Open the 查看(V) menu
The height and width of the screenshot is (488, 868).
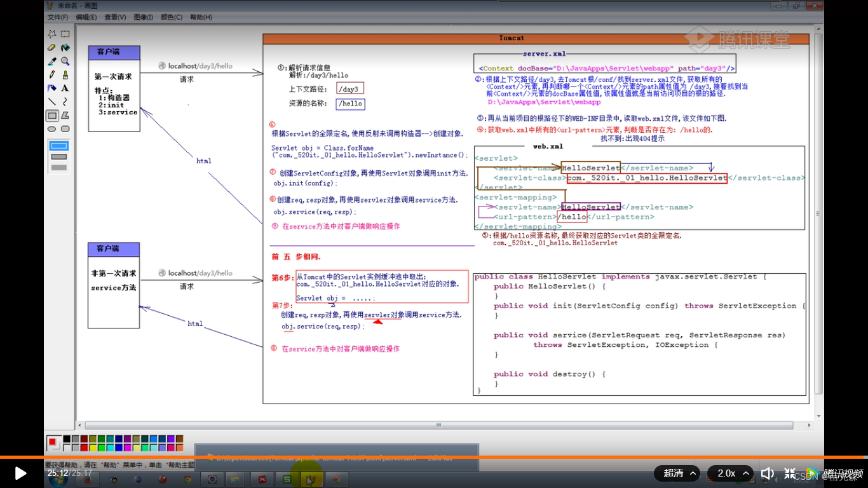[115, 17]
